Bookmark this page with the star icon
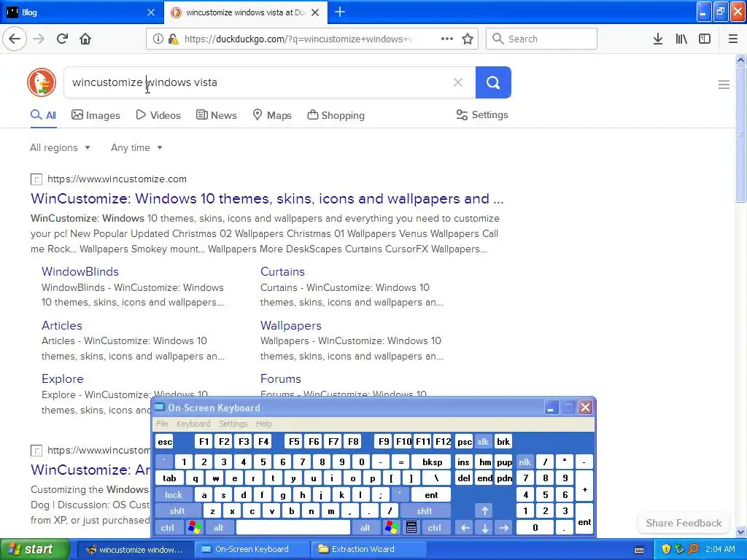Image resolution: width=747 pixels, height=560 pixels. 468,39
